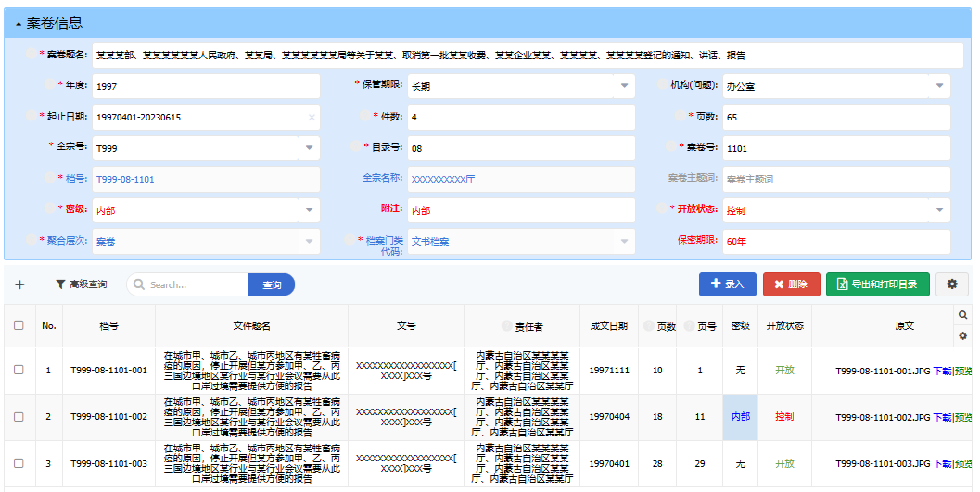The height and width of the screenshot is (492, 980).
Task: Download T999-08-1101-002.JPG via 下载 link
Action: [x=942, y=417]
